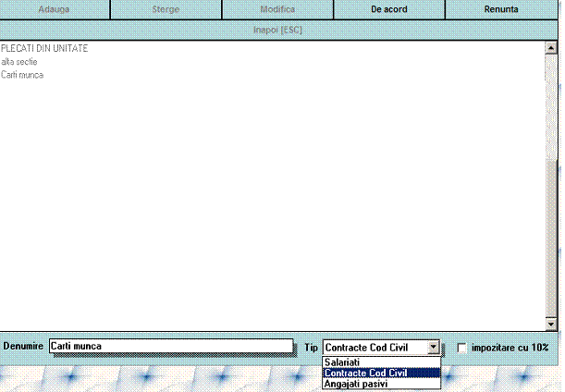Pick the Angajati pasivi option
565x392 pixels.
[x=356, y=384]
